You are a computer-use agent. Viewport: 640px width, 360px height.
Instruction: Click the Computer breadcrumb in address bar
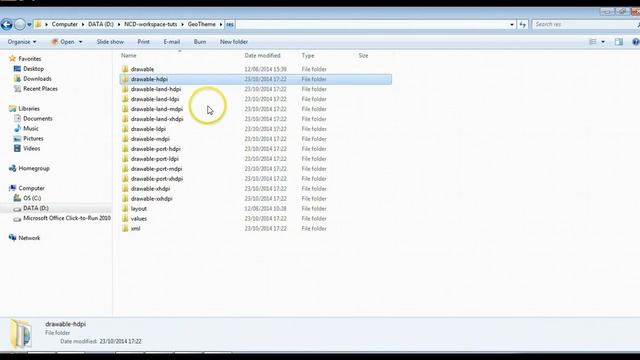[64, 24]
